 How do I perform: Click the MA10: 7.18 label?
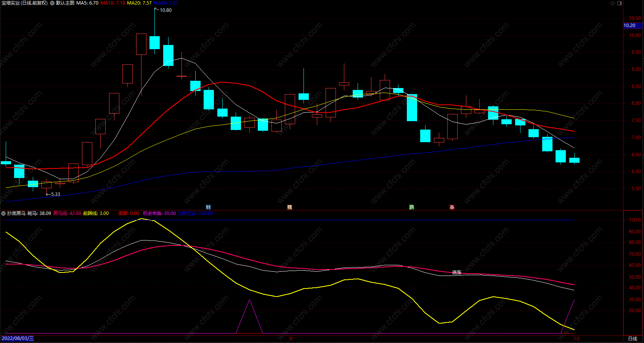(113, 3)
